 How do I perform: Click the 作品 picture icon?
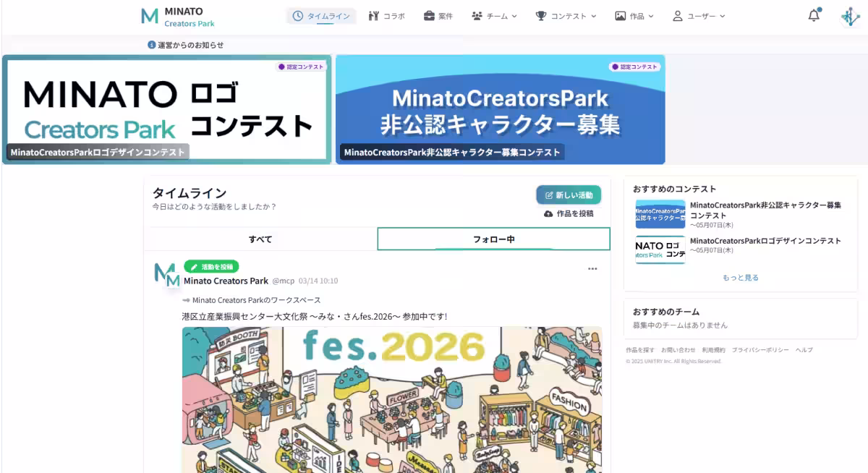pos(620,14)
